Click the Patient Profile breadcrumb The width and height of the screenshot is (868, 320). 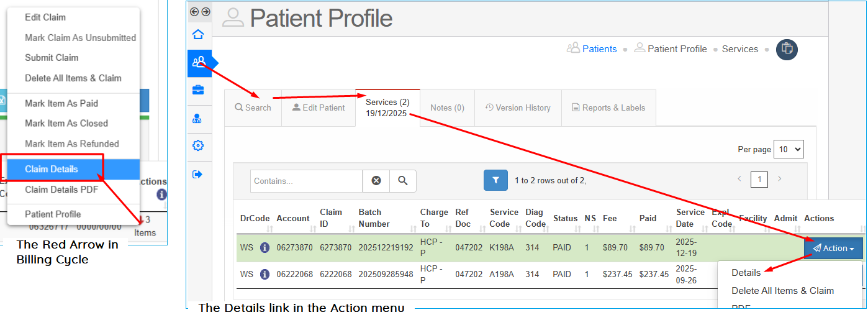[677, 49]
